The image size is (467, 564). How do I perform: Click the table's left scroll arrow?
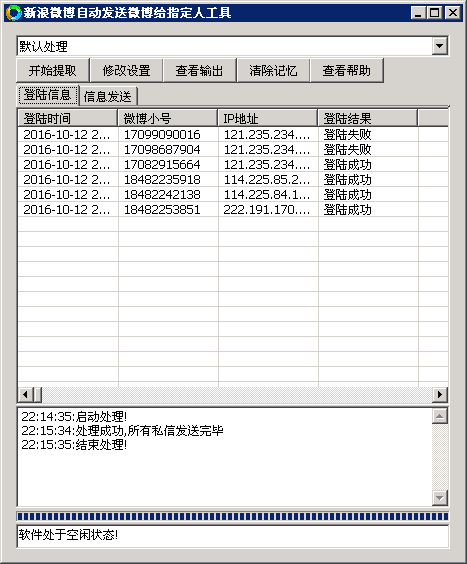coord(25,395)
